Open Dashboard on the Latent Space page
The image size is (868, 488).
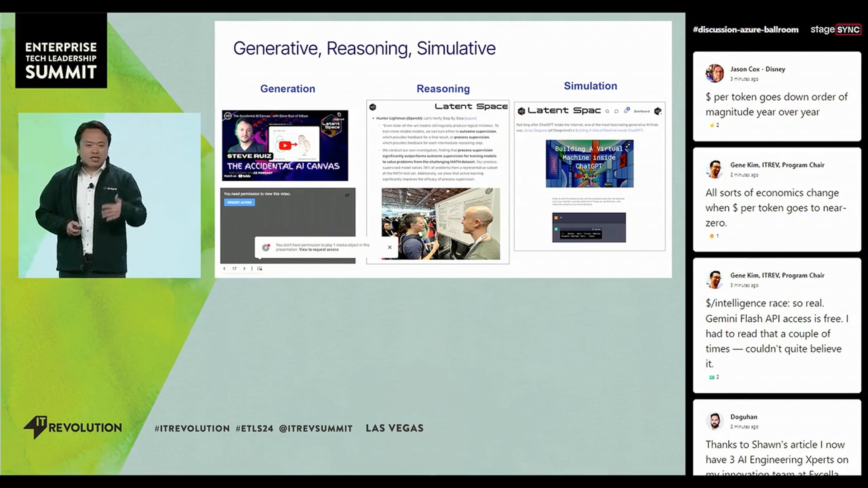pyautogui.click(x=642, y=111)
